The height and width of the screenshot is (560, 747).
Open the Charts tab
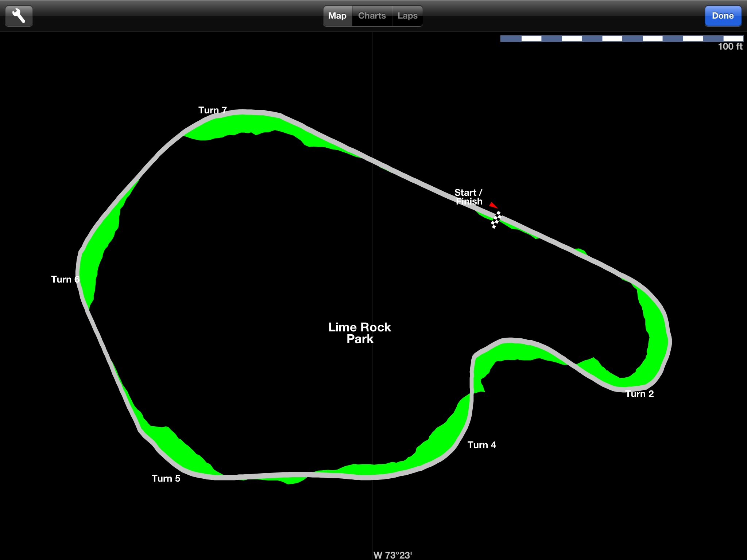pos(372,16)
